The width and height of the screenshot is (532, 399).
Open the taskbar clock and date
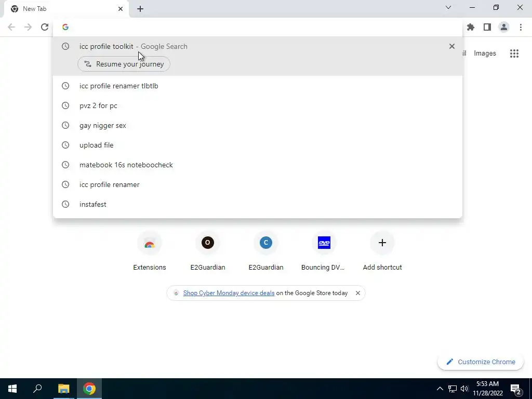coord(487,389)
